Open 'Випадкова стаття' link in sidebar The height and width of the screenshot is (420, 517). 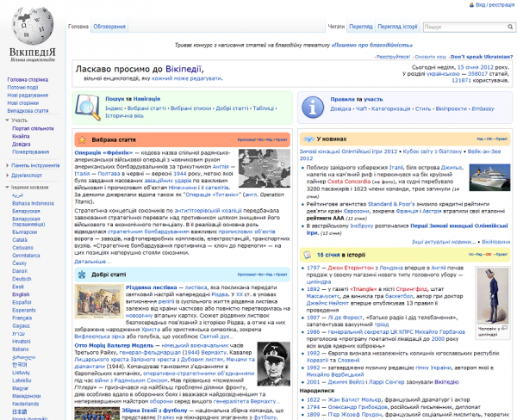pos(28,111)
